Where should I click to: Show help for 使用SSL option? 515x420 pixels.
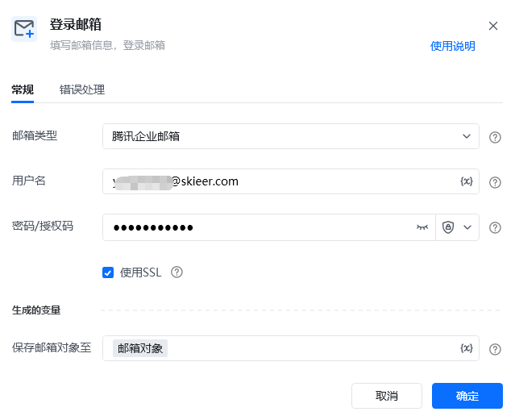click(x=177, y=272)
